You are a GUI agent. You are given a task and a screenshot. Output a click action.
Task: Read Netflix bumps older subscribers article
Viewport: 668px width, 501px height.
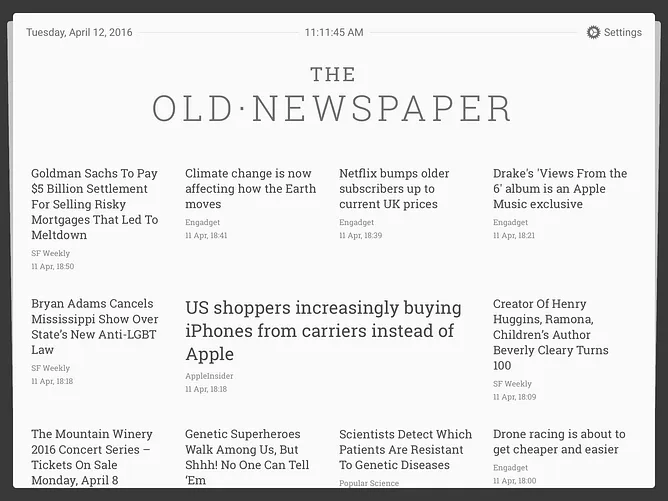[x=394, y=189]
